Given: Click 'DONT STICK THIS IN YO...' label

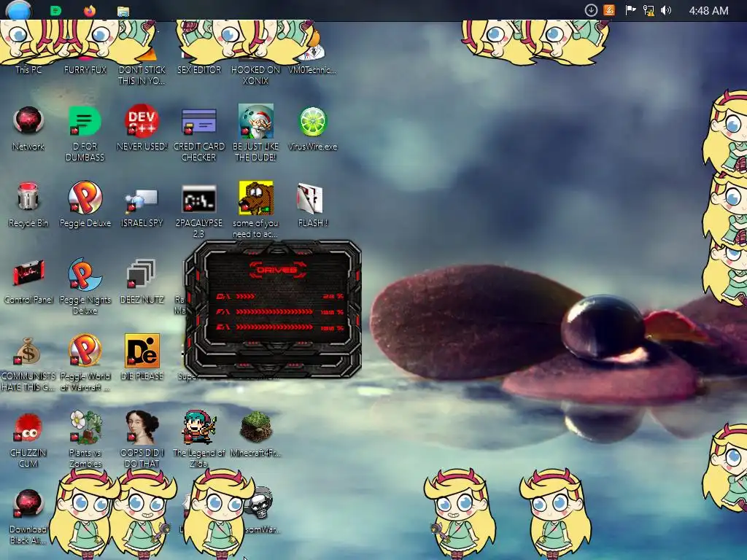Looking at the screenshot, I should pos(142,75).
